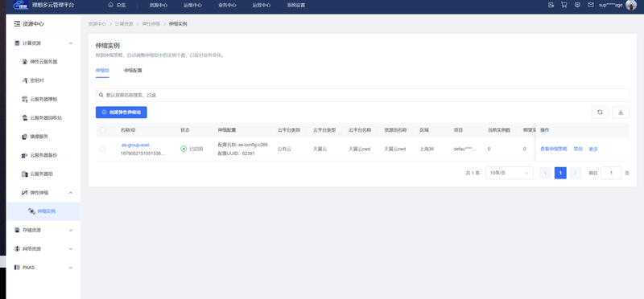Click the magnifier icon in the search box

point(101,95)
